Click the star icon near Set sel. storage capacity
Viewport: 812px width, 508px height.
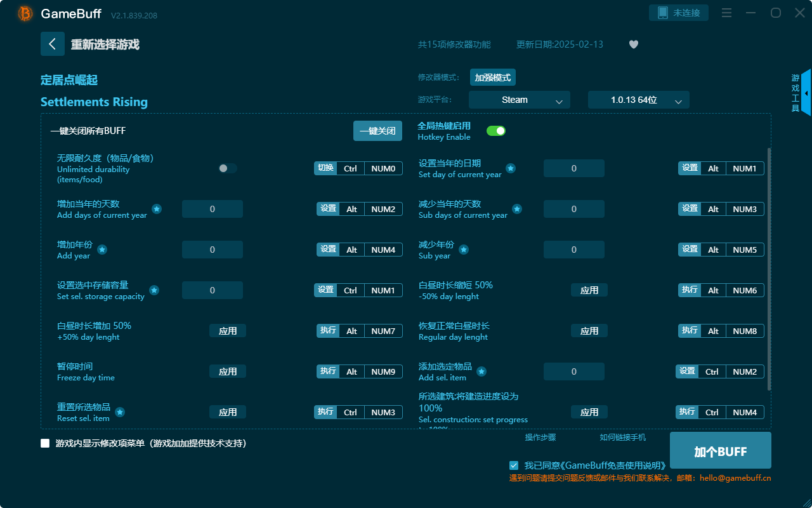(x=154, y=290)
